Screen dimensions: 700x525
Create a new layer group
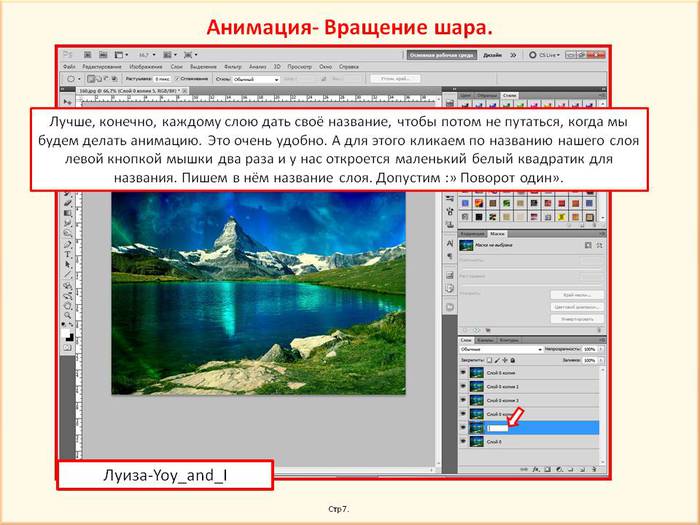(x=571, y=469)
